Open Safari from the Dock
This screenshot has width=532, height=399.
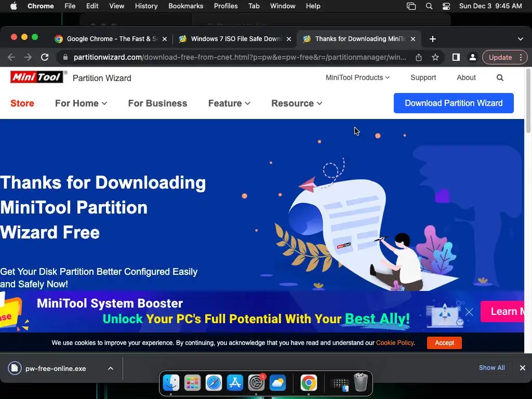click(214, 383)
